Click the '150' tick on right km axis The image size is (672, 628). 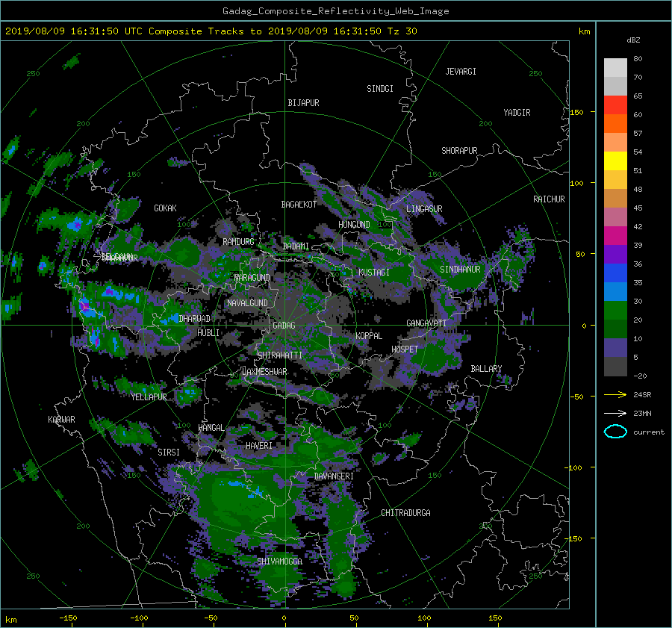(576, 112)
